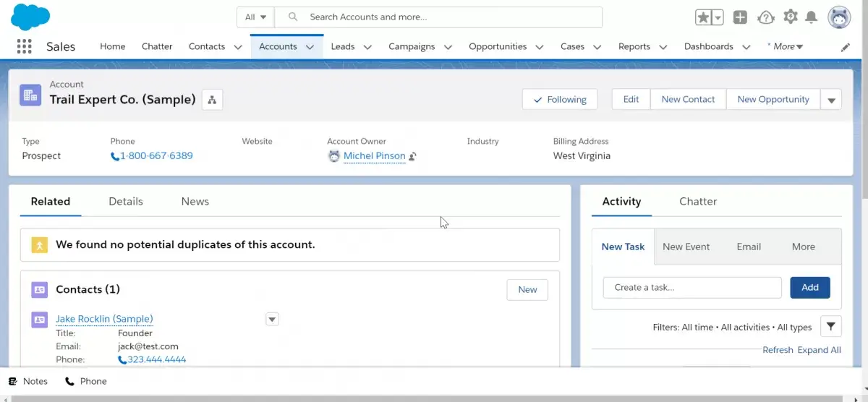Expand more actions arrow beside New Opportunity
868x402 pixels.
pos(831,100)
